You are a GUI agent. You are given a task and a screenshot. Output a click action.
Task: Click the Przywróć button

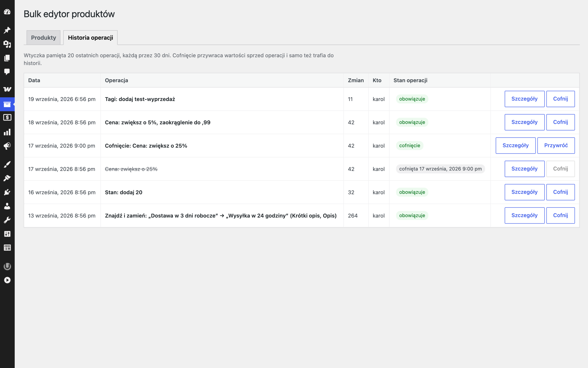pyautogui.click(x=556, y=146)
